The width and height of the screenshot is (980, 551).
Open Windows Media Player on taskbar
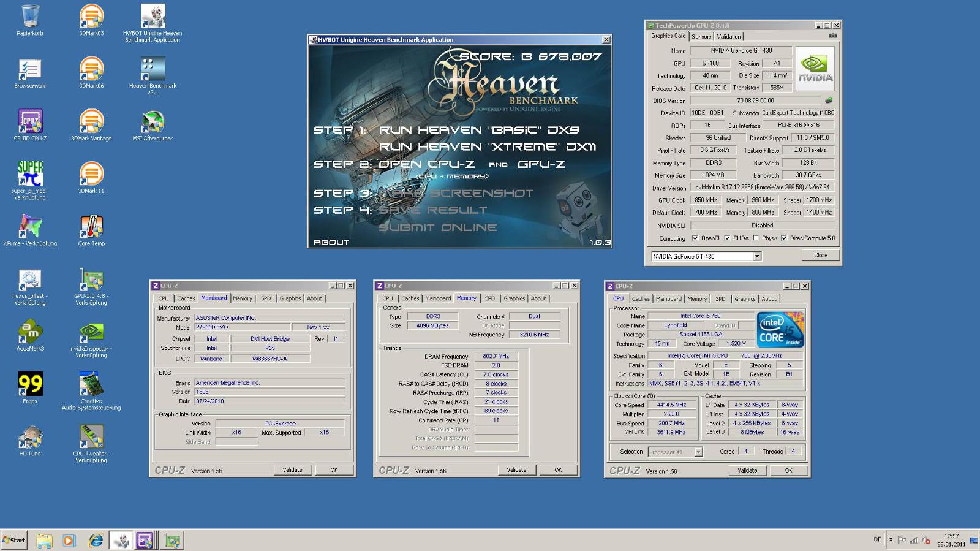(69, 541)
